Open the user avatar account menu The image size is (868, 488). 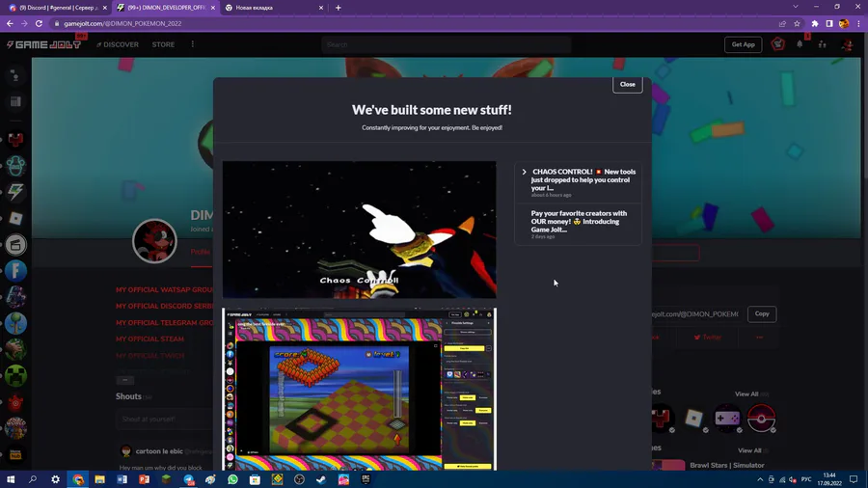click(x=847, y=44)
